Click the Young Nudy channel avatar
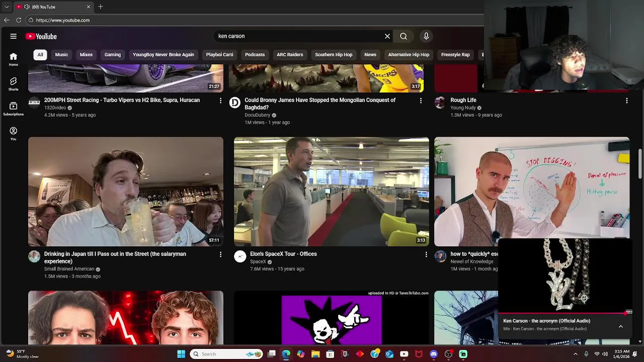Image resolution: width=644 pixels, height=362 pixels. pos(440,103)
